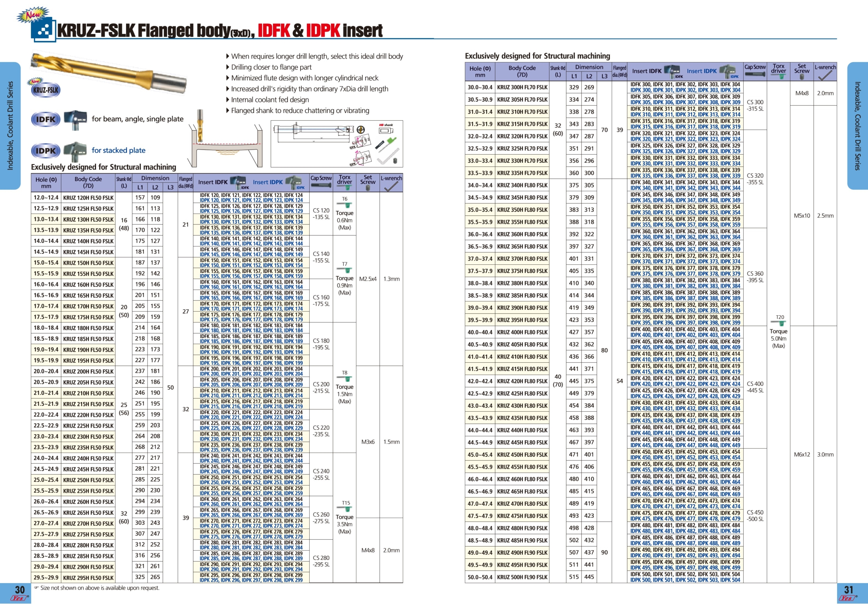Select the IDFK insert photo beside its badge

click(x=76, y=120)
